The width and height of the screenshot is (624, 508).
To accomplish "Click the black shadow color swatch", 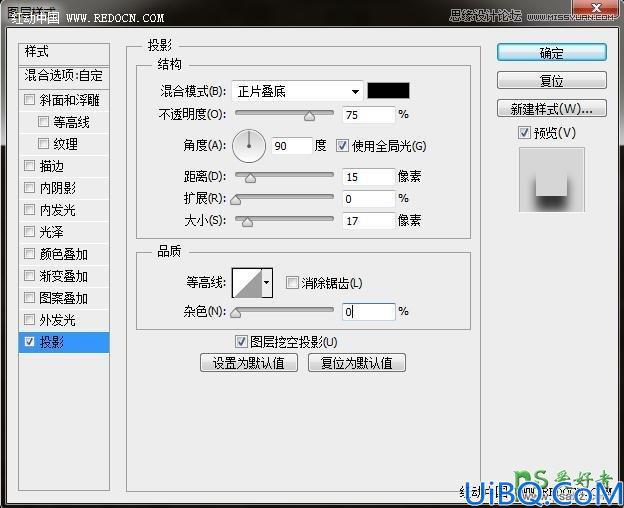I will pyautogui.click(x=388, y=91).
